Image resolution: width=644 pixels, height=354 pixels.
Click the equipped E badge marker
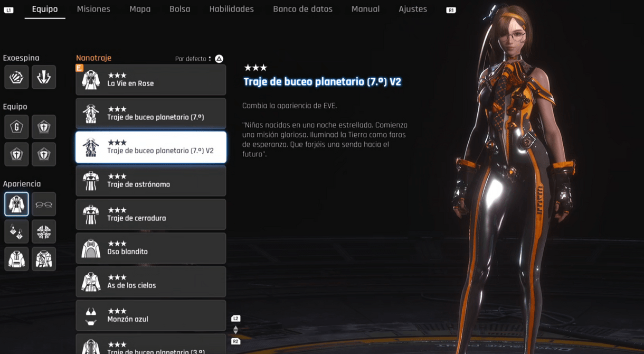pos(79,68)
